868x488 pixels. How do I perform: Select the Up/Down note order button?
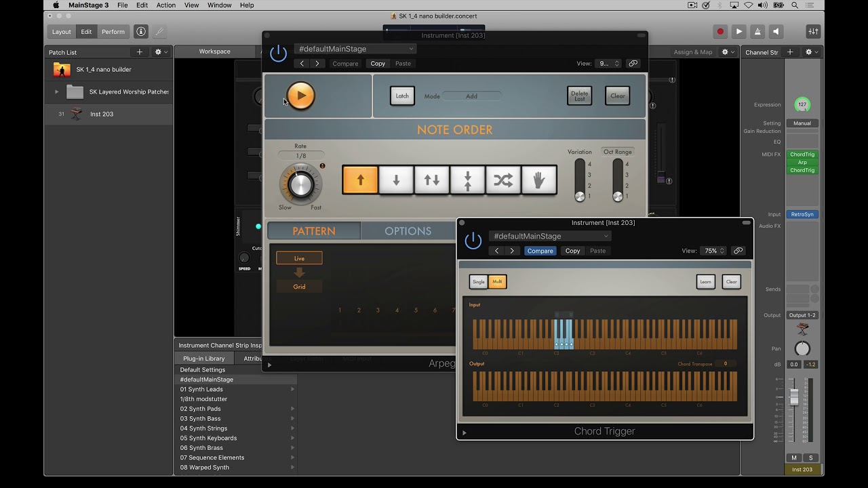click(432, 180)
